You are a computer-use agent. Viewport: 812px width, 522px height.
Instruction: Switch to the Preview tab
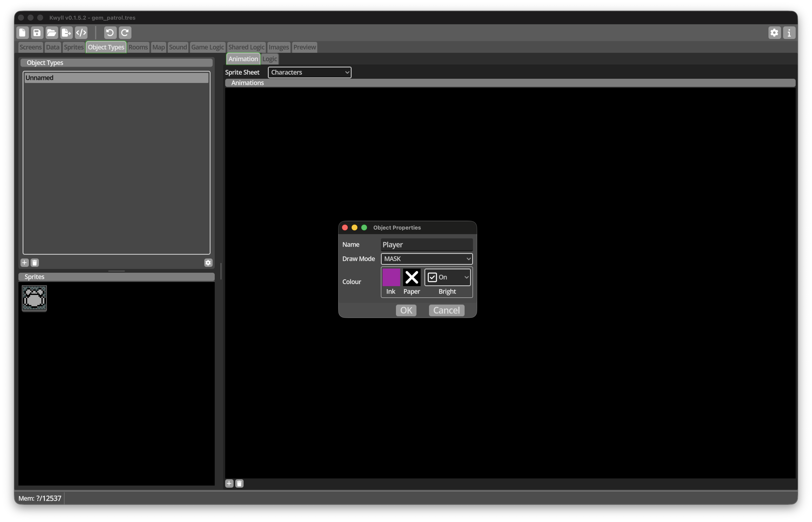point(304,47)
